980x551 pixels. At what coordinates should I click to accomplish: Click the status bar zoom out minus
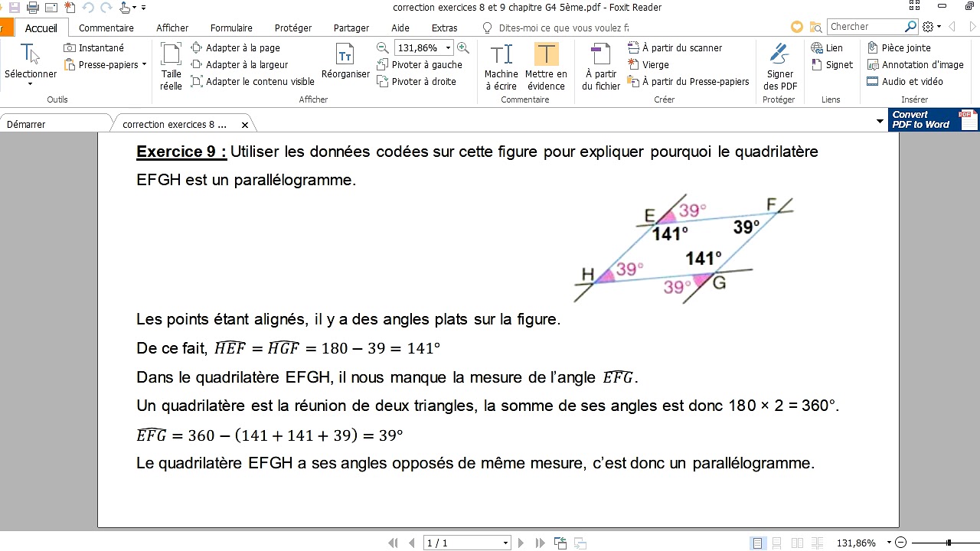tap(900, 543)
